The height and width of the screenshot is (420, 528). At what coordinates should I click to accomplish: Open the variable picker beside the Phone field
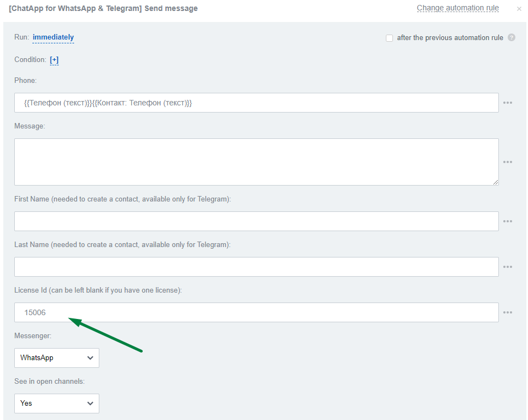pos(508,103)
